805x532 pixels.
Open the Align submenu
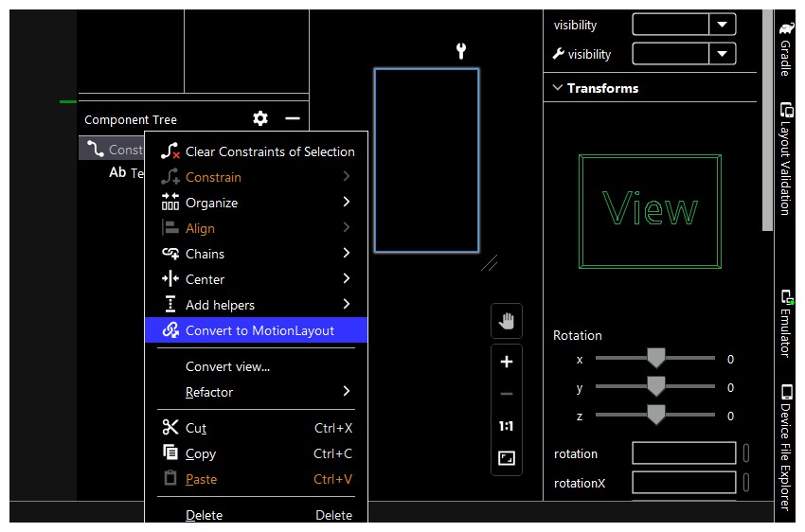(x=257, y=228)
